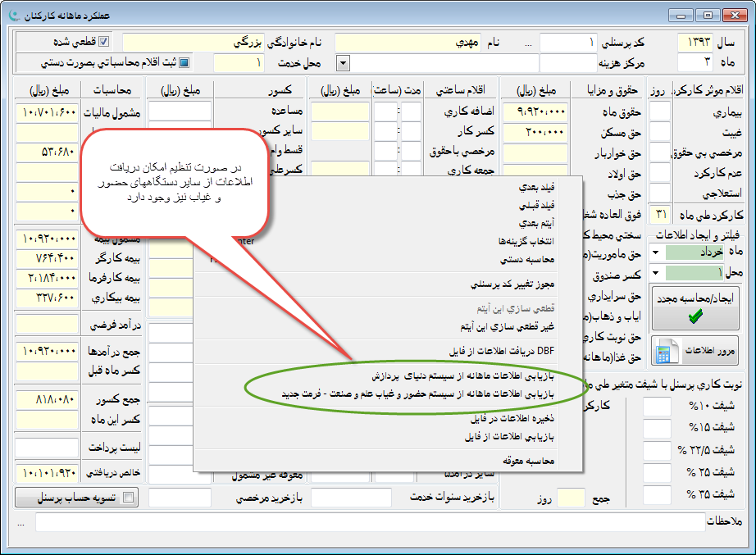Click the شيفت ۱۰% input box
This screenshot has width=756, height=555.
[658, 407]
